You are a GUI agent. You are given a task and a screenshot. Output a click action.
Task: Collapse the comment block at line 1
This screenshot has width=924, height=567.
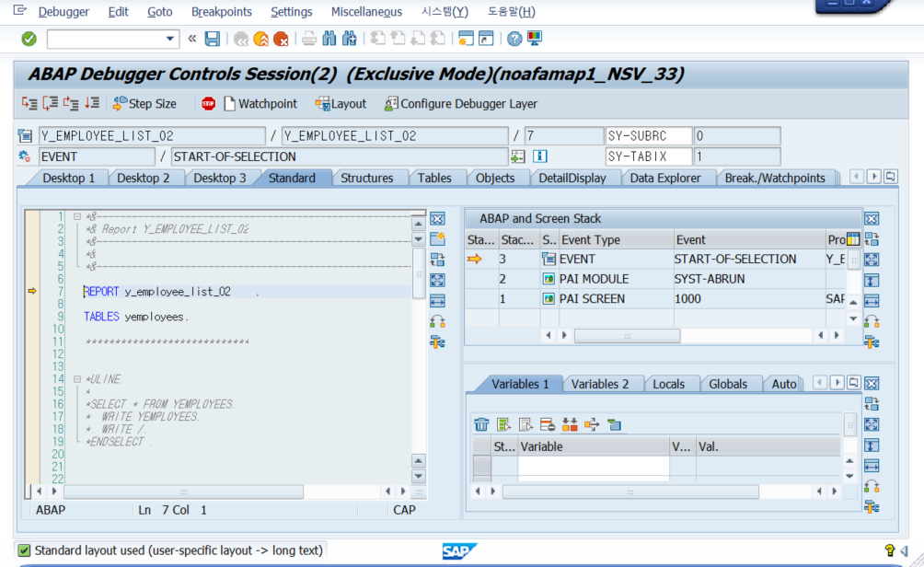pyautogui.click(x=77, y=216)
